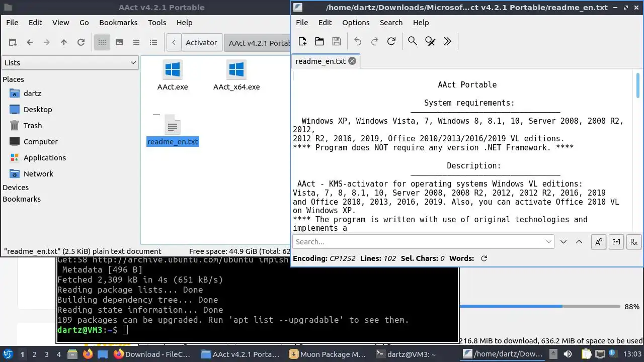The image size is (644, 362).
Task: Open Edit menu in text editor
Action: pos(325,23)
